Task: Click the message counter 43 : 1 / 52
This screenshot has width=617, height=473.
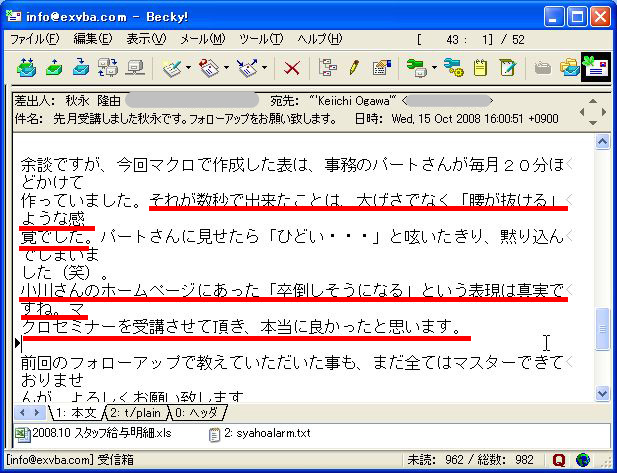Action: point(471,39)
